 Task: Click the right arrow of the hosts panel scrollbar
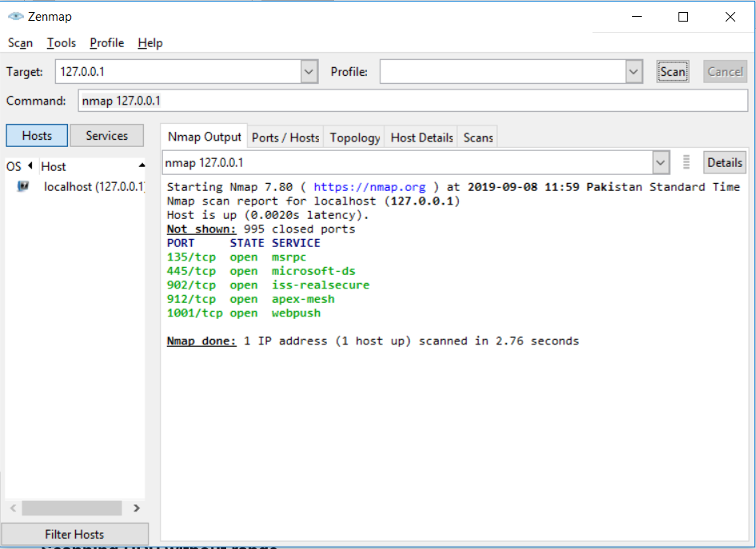coord(136,508)
